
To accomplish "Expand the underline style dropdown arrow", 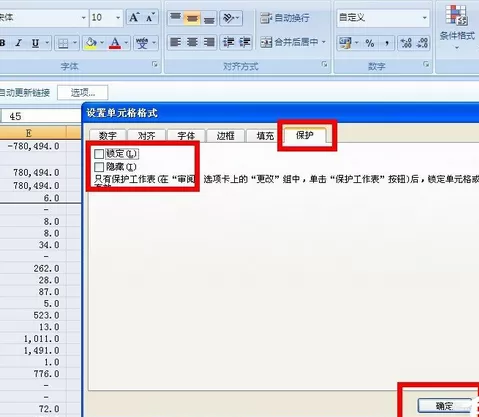I will (47, 43).
